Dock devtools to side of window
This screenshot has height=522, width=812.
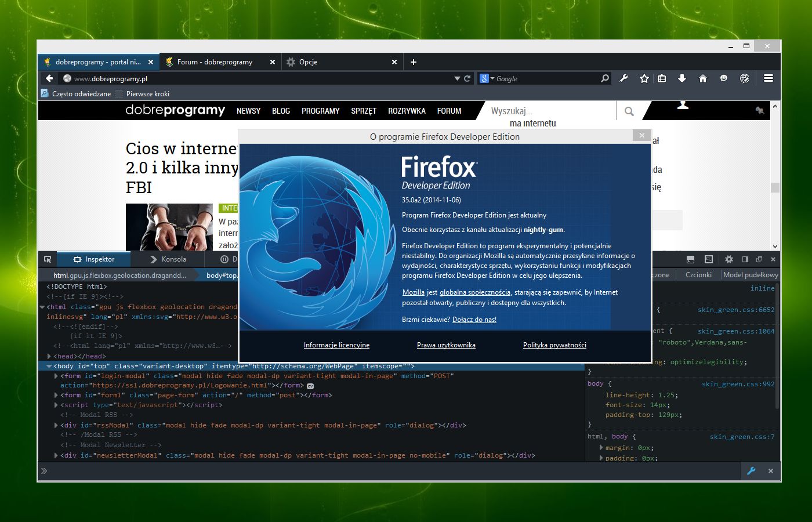[x=745, y=259]
